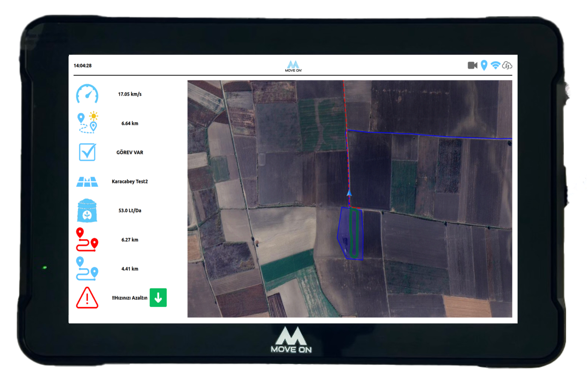This screenshot has height=376, width=588.
Task: Click the red route pins icon
Action: pos(87,239)
